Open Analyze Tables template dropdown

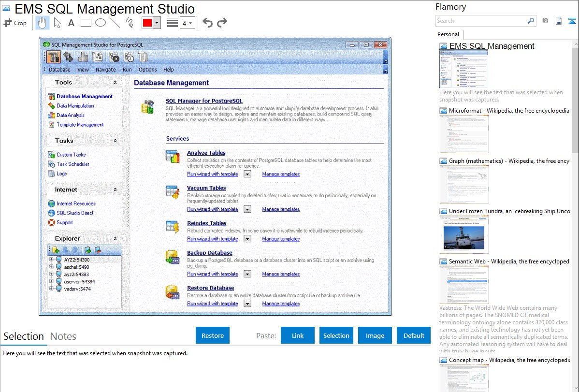pos(247,174)
